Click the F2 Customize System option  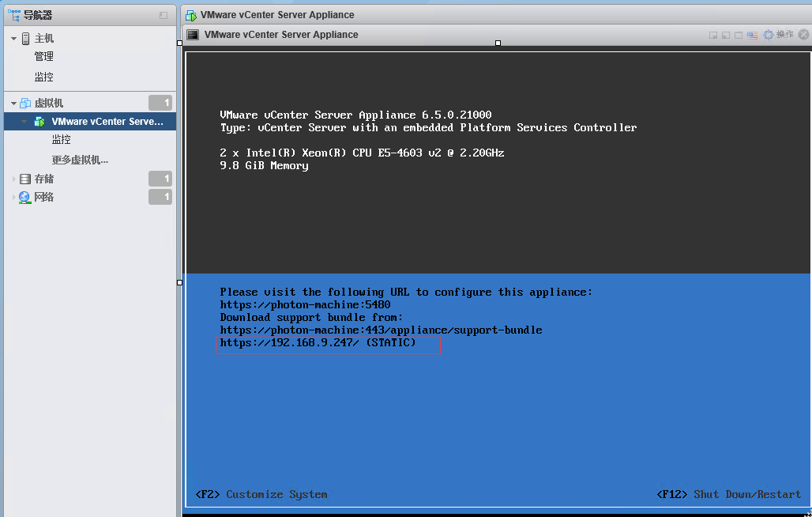261,495
